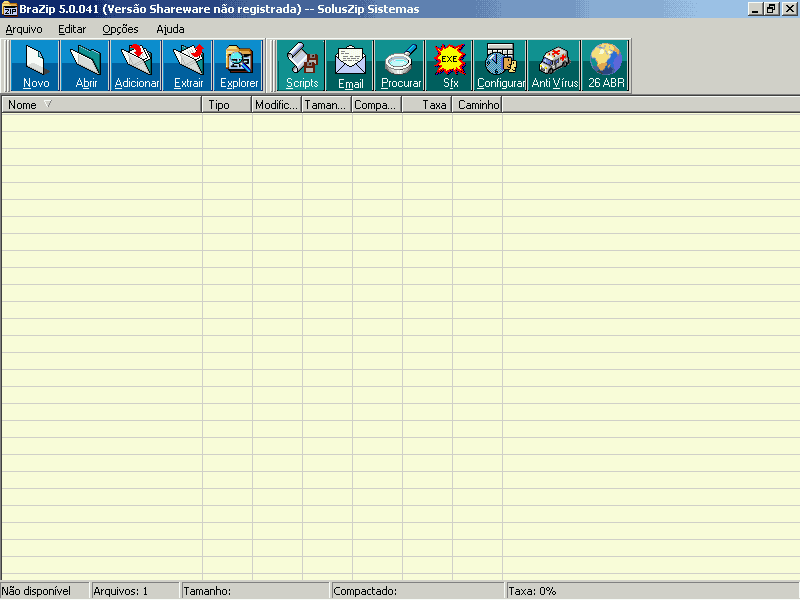Sort the list by Nome column
The height and width of the screenshot is (600, 800).
coord(100,104)
